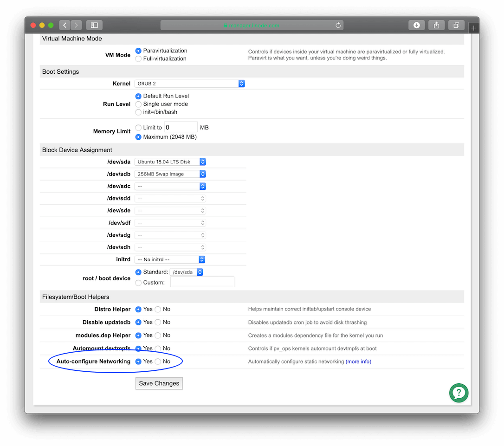Open the Kernel GRUB 2 dropdown

pos(190,84)
